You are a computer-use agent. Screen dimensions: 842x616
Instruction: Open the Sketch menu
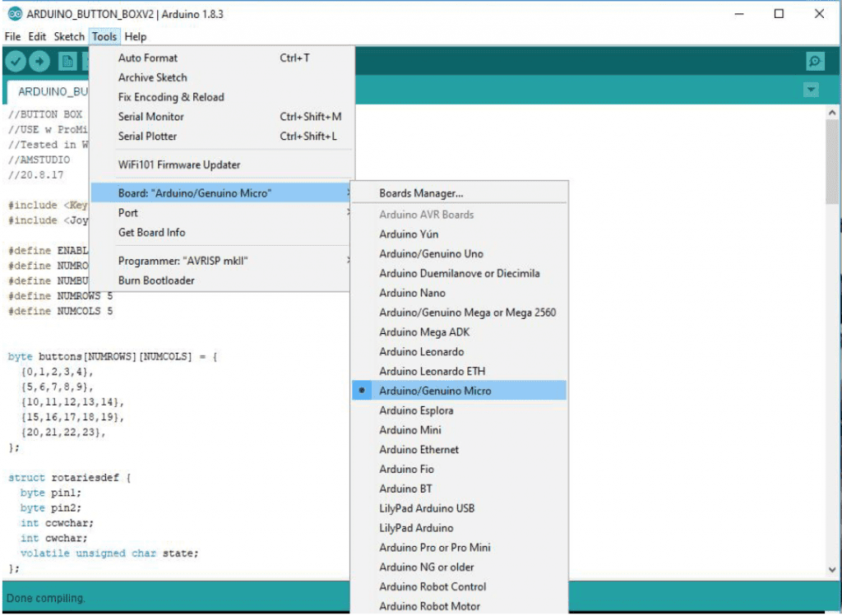(x=69, y=37)
